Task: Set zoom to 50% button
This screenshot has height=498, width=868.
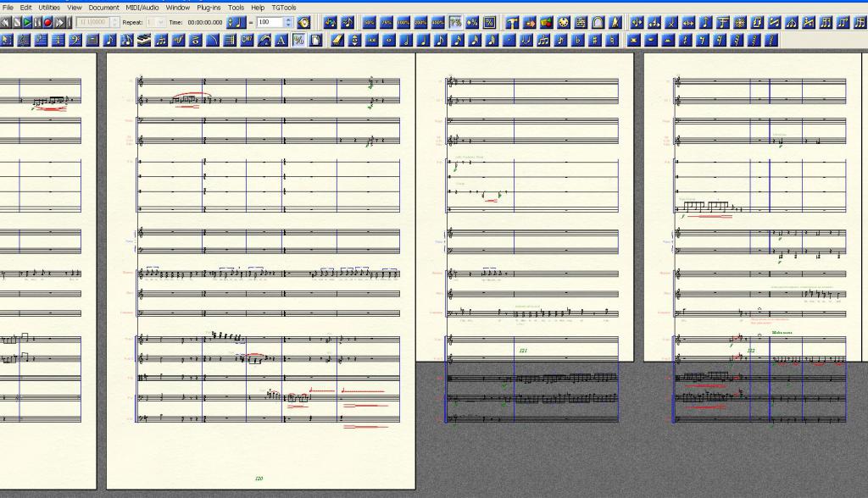Action: pyautogui.click(x=370, y=22)
